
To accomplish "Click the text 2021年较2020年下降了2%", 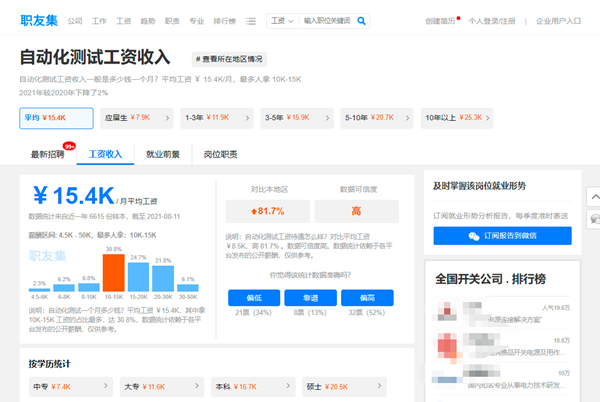I will [x=64, y=93].
